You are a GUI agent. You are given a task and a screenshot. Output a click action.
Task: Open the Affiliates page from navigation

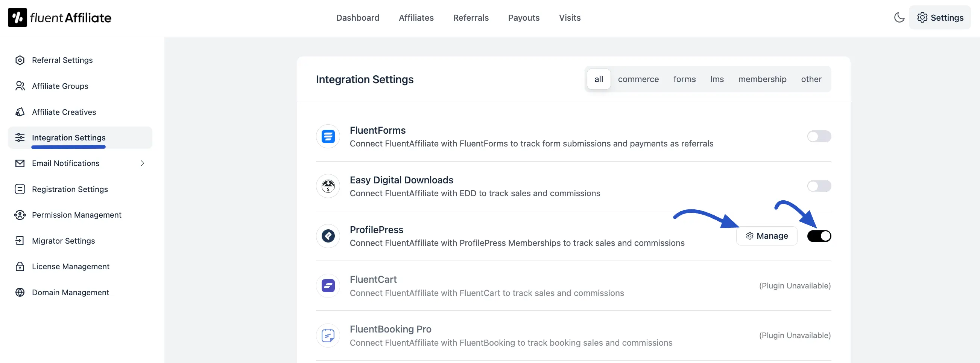[x=416, y=18]
